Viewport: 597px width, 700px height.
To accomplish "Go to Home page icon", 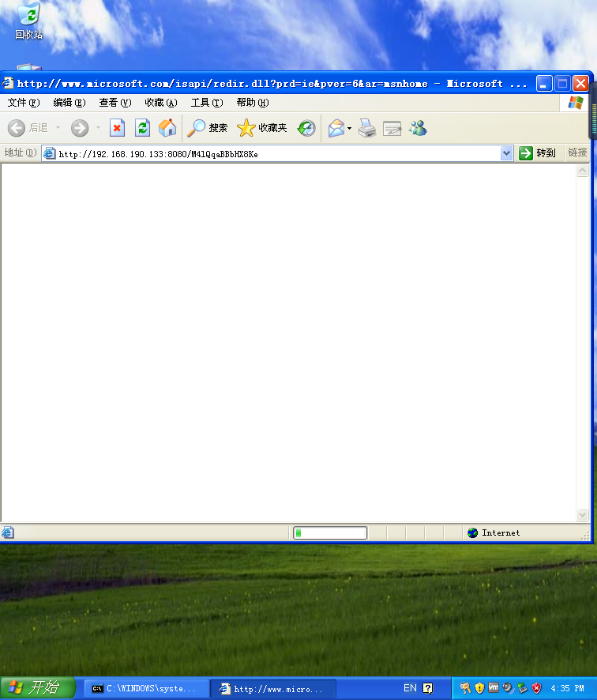I will click(x=167, y=128).
